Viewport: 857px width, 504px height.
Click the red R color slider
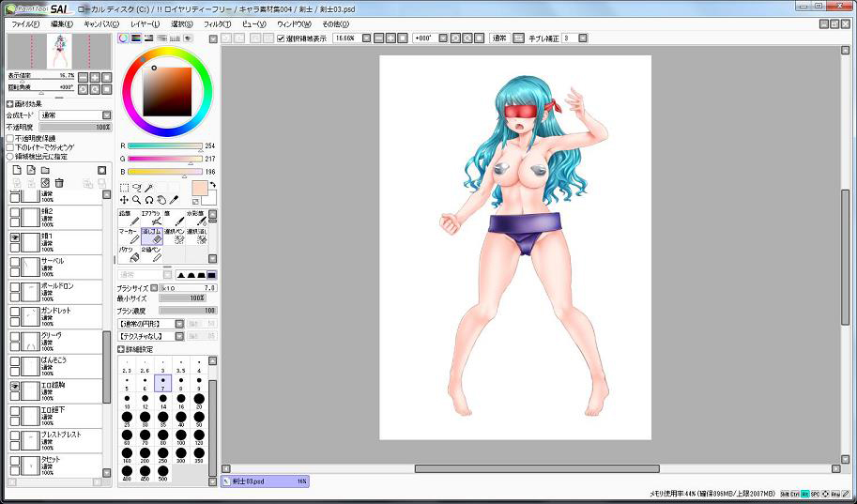click(x=165, y=146)
